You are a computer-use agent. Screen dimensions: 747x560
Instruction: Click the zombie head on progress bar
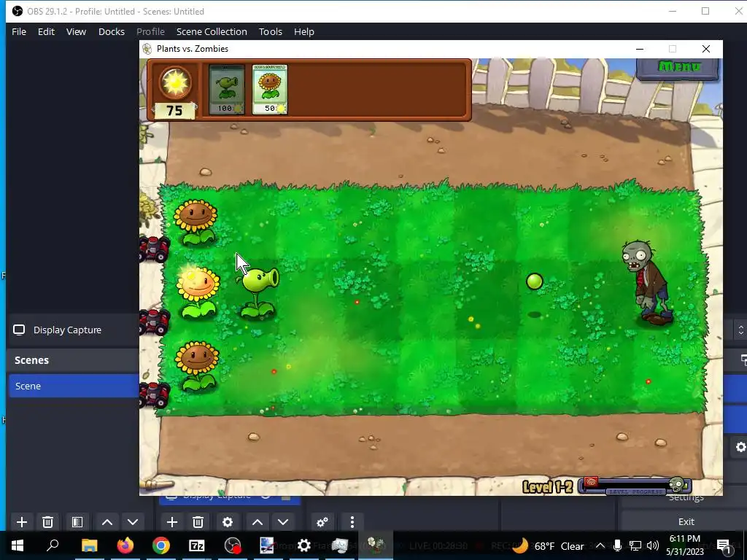tap(676, 485)
